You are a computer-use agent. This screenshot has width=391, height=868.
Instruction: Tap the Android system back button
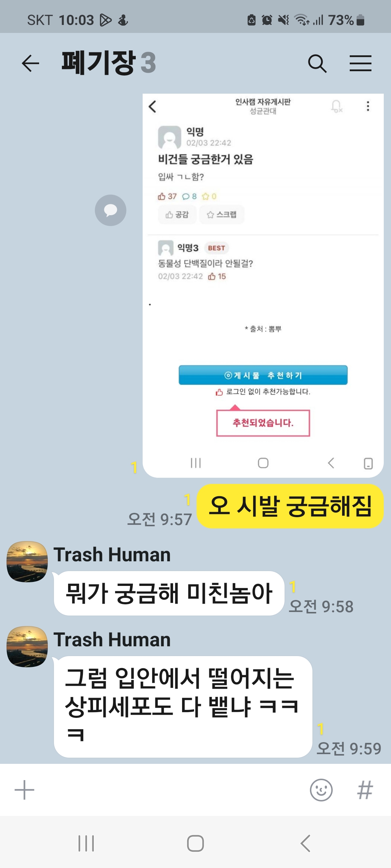click(305, 843)
